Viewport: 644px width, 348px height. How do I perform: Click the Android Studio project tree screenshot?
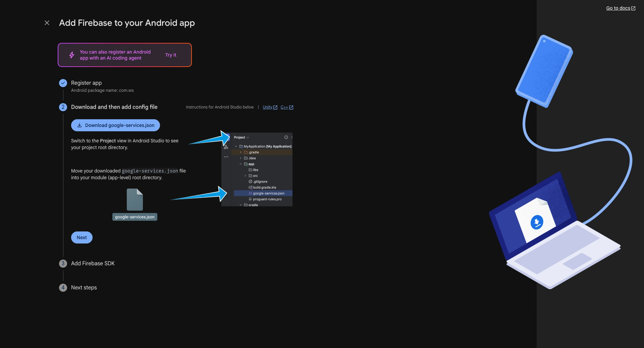[257, 169]
